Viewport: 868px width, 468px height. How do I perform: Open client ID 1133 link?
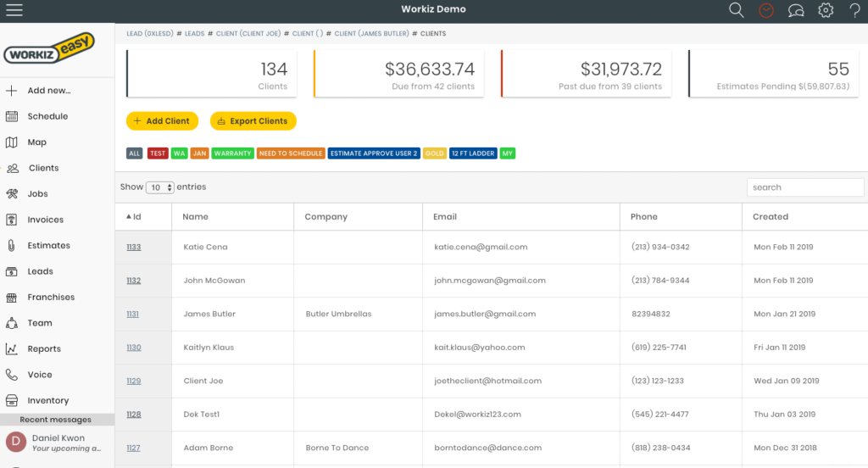tap(134, 247)
